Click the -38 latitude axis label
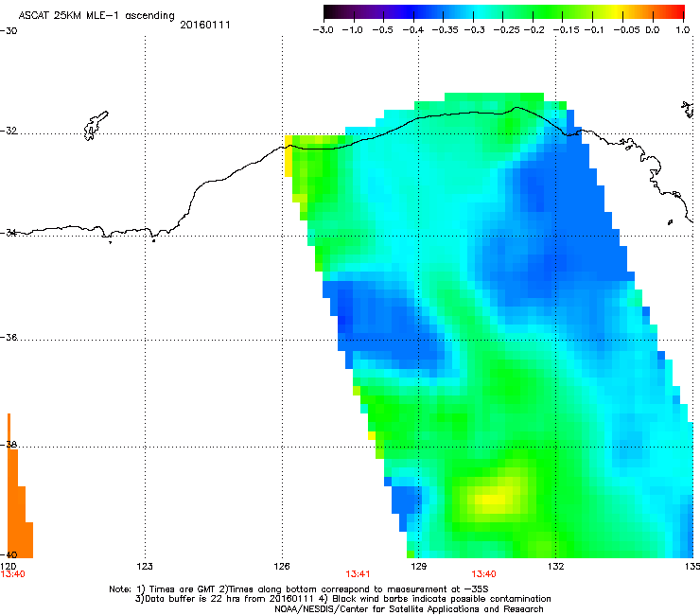Viewport: 700px width, 615px height. [x=9, y=444]
